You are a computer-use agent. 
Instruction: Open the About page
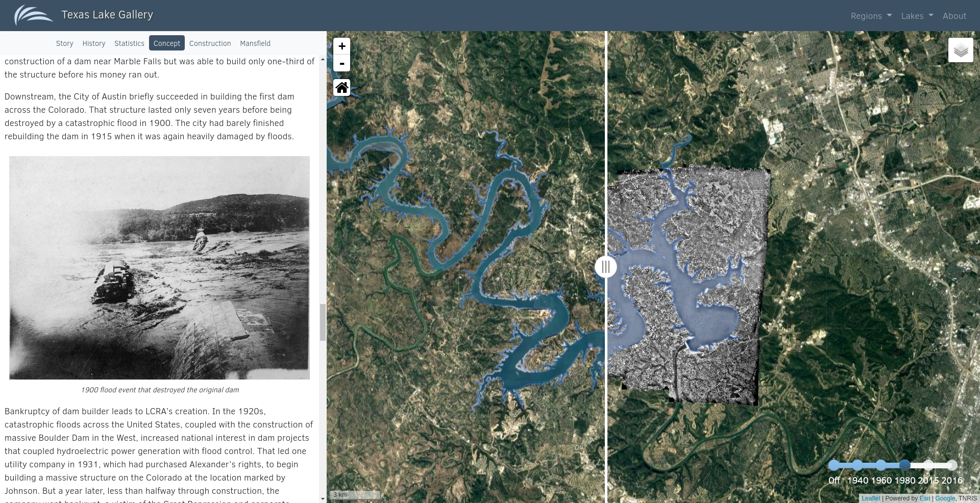[954, 16]
